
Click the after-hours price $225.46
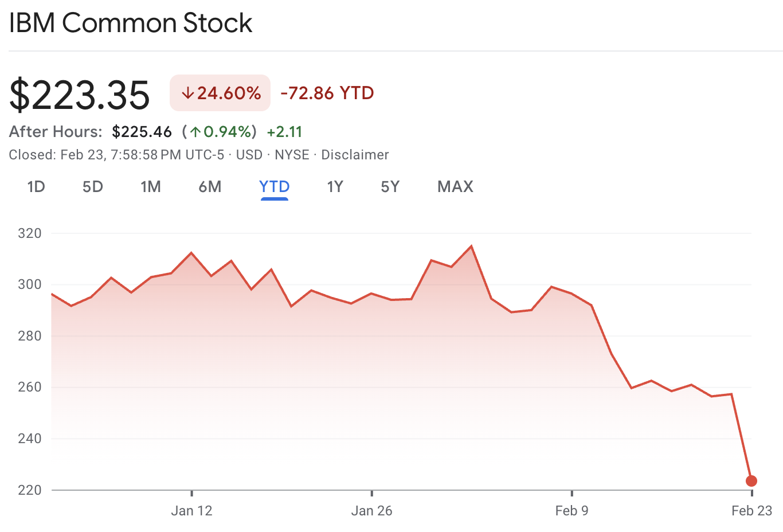(142, 131)
